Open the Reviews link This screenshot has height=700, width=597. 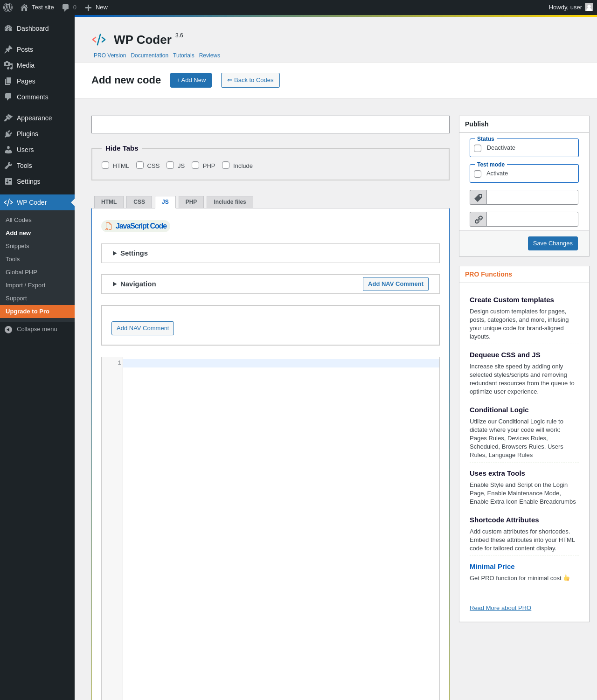(x=209, y=55)
